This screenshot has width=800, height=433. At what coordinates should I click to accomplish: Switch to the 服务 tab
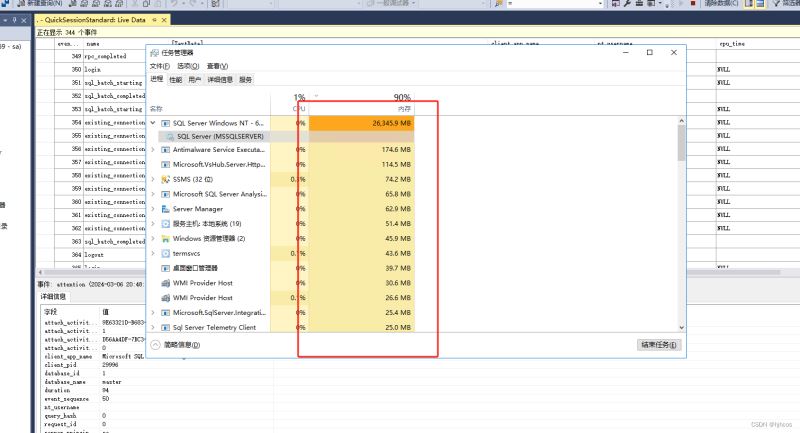click(245, 80)
